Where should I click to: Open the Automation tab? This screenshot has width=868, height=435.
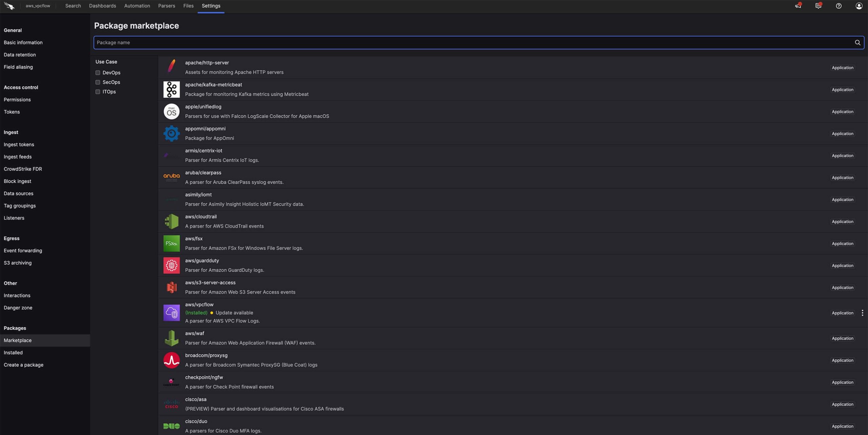tap(137, 6)
